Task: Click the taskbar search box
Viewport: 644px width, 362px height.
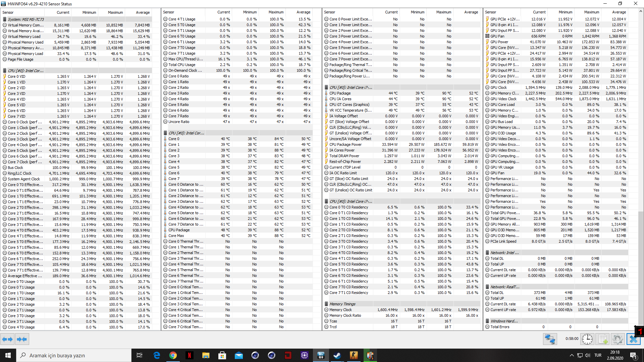Action: coord(74,355)
